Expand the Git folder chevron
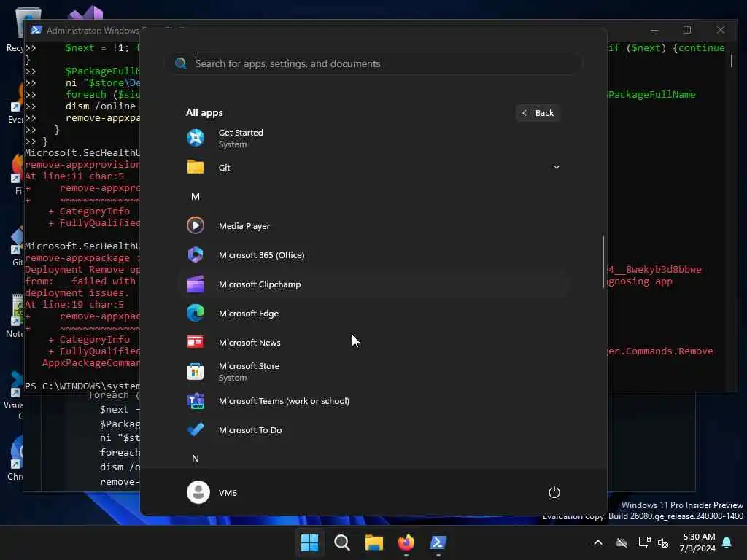 556,167
